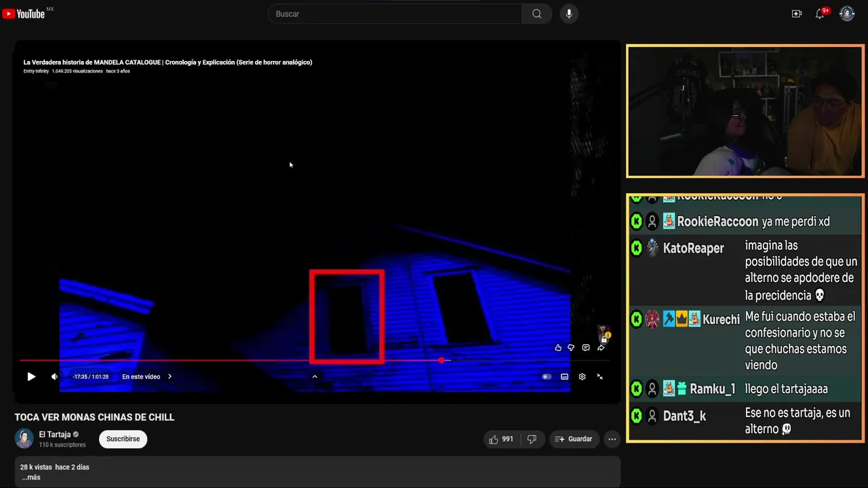Subscribe with the Suscribirse button
This screenshot has width=868, height=488.
123,439
